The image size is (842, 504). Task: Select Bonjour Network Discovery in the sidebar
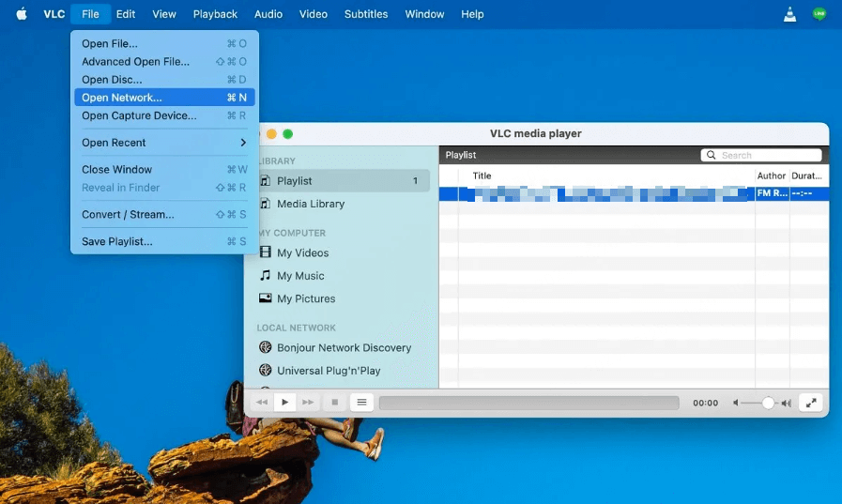[343, 347]
